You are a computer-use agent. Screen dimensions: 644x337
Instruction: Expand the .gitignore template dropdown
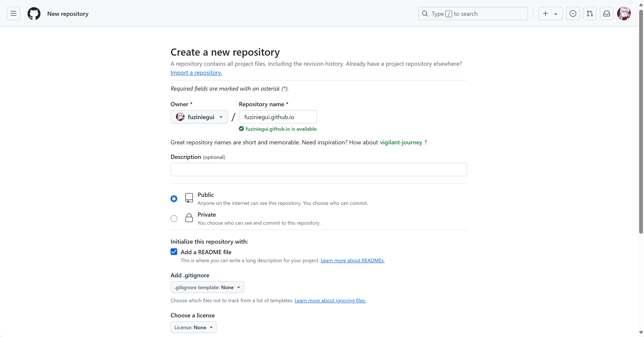point(207,287)
